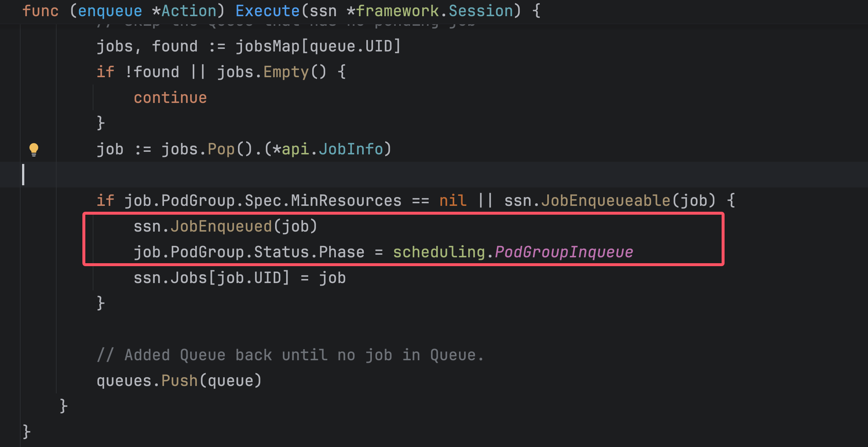Screen dimensions: 868x447
Task: Click the scheduling package identifier
Action: click(439, 252)
